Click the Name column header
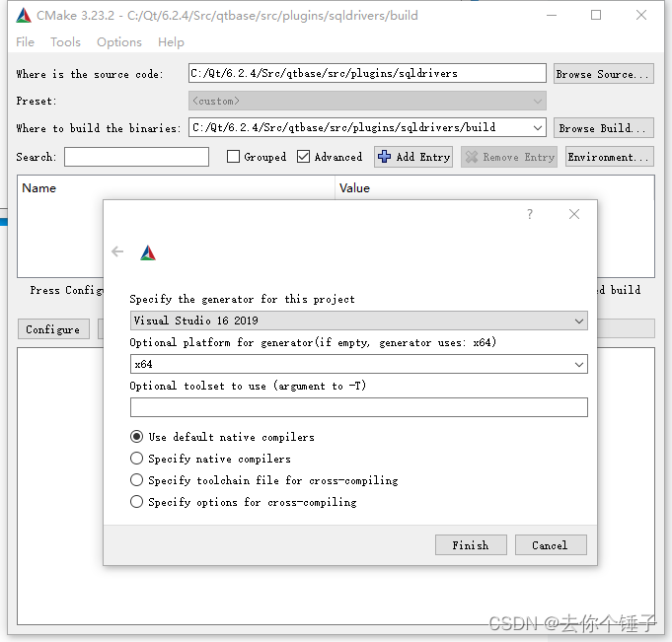The width and height of the screenshot is (672, 642). click(x=39, y=188)
